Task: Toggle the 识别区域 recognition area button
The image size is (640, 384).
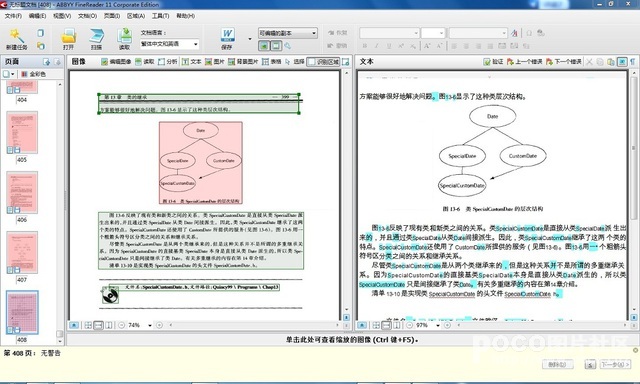Action: [323, 62]
